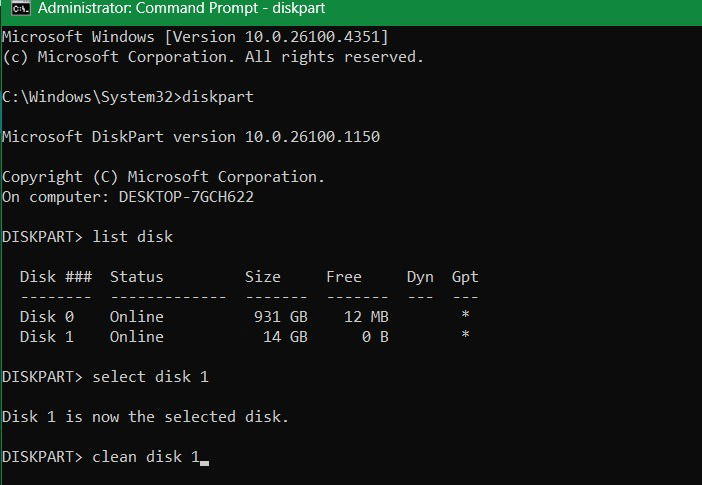Image resolution: width=702 pixels, height=485 pixels.
Task: Click the 'Microsoft DiskPart version' line
Action: point(191,137)
